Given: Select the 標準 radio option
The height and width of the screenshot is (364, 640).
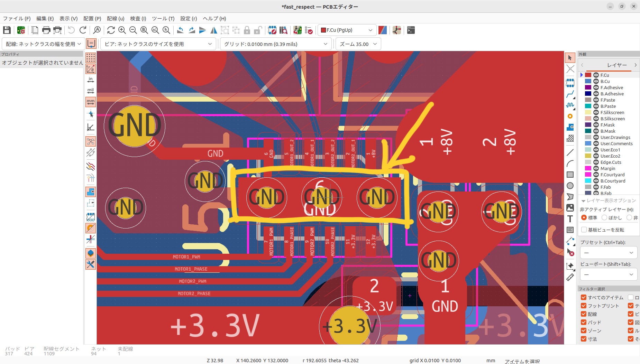Looking at the screenshot, I should (584, 217).
